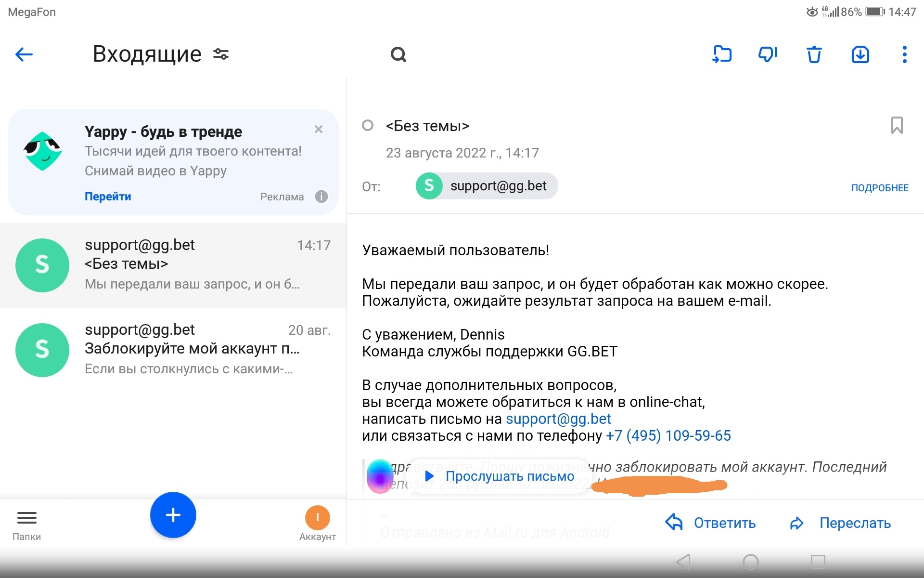Screen dimensions: 924x578
Task: Tap avatar of the 14:17 message
Action: [42, 265]
